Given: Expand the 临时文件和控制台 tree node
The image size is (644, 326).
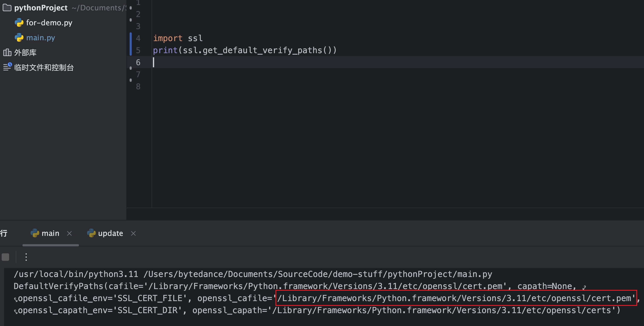Looking at the screenshot, I should [44, 67].
